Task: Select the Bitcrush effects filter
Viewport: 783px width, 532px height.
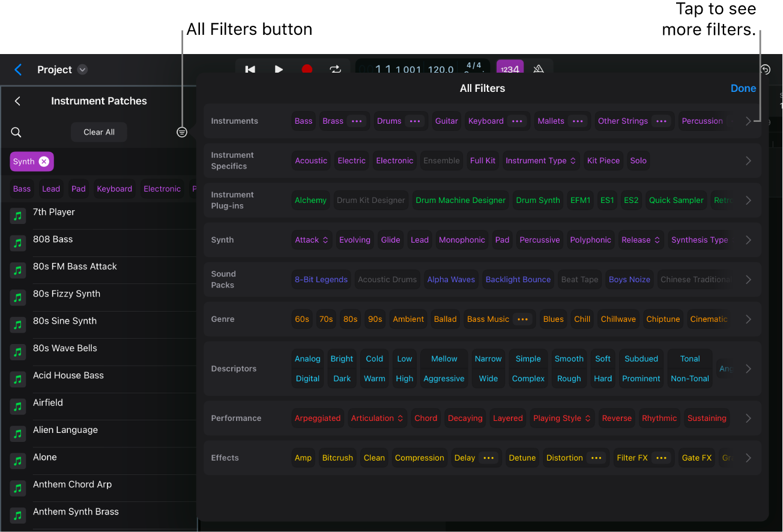Action: [337, 458]
